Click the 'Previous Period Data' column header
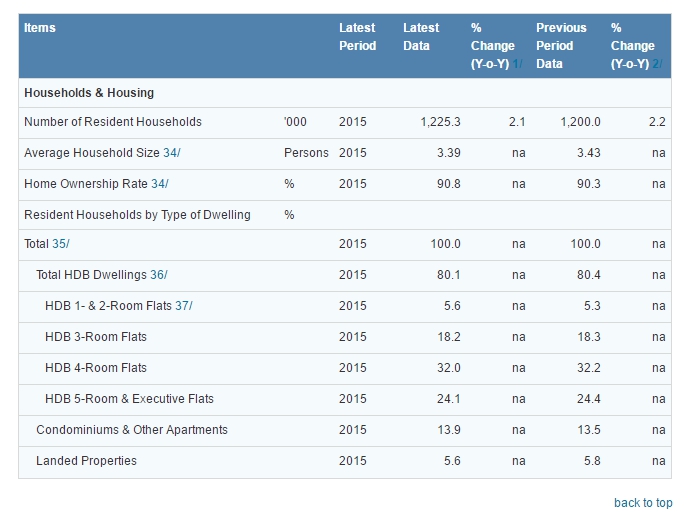 562,46
